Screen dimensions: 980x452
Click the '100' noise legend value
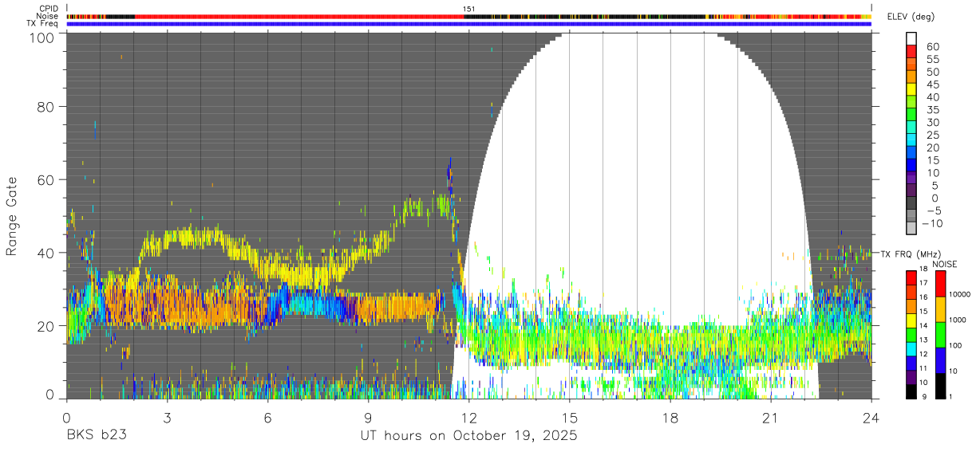(x=956, y=345)
